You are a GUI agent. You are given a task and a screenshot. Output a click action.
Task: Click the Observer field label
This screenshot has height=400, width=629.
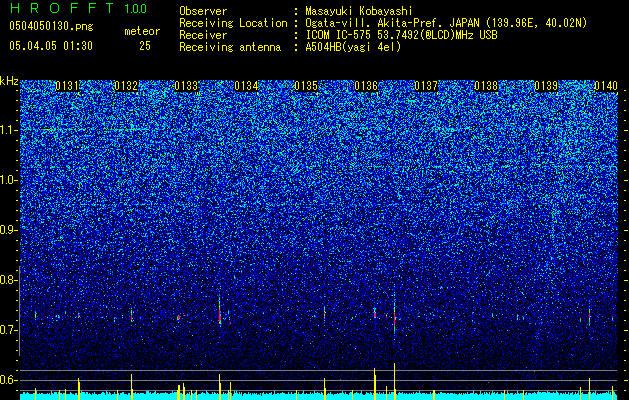pos(203,11)
